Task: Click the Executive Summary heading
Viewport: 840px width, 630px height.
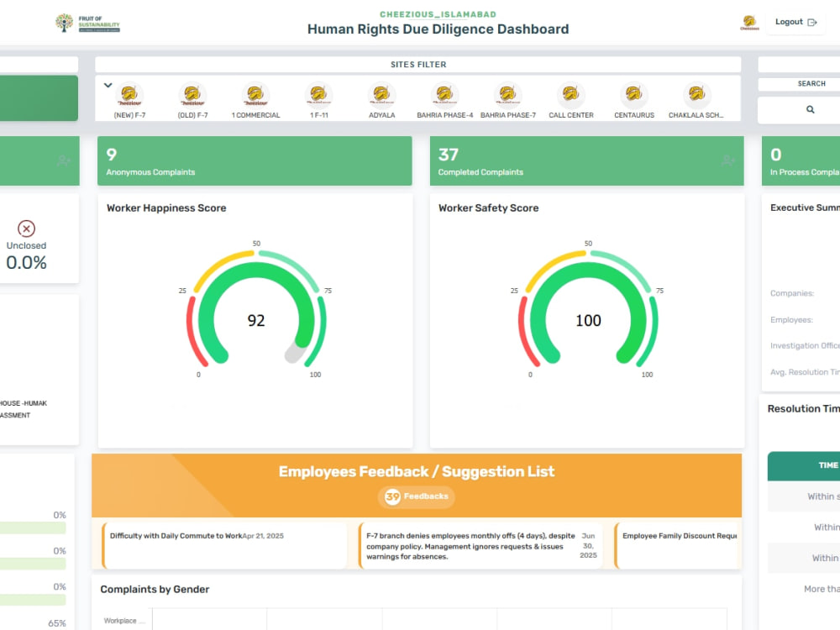Action: (805, 207)
